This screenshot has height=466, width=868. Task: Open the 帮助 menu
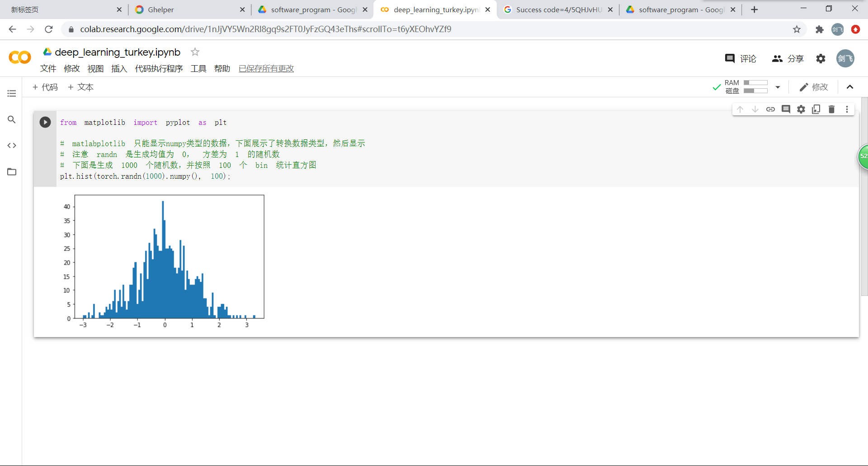point(222,68)
